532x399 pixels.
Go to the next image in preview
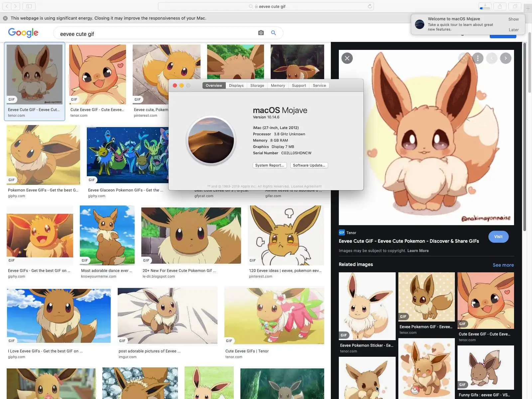[506, 58]
